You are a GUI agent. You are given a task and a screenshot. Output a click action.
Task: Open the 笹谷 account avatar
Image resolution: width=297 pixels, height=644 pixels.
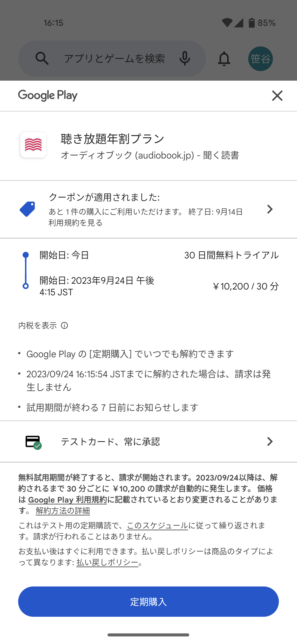tap(260, 59)
